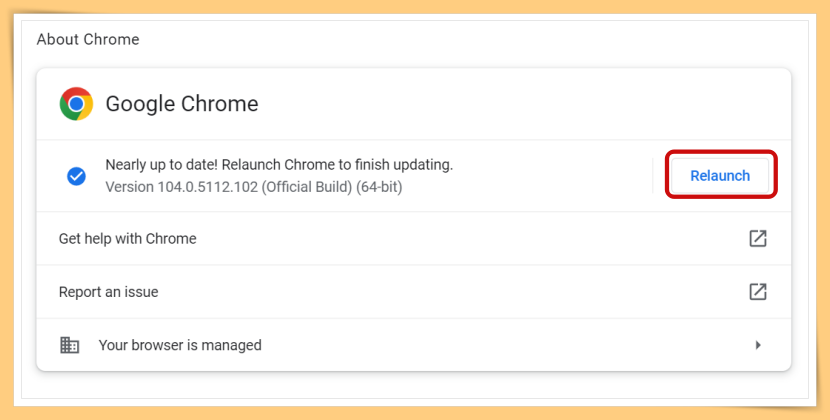Select the Report an issue row

[x=414, y=292]
